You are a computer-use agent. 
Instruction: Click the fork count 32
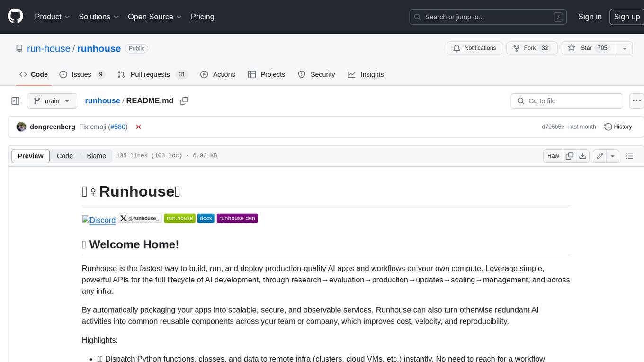coord(545,48)
